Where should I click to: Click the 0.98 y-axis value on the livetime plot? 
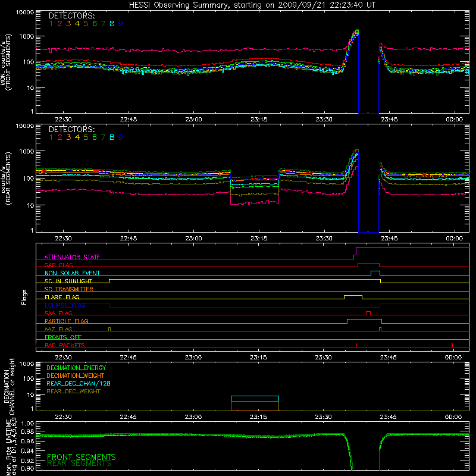pos(27,432)
